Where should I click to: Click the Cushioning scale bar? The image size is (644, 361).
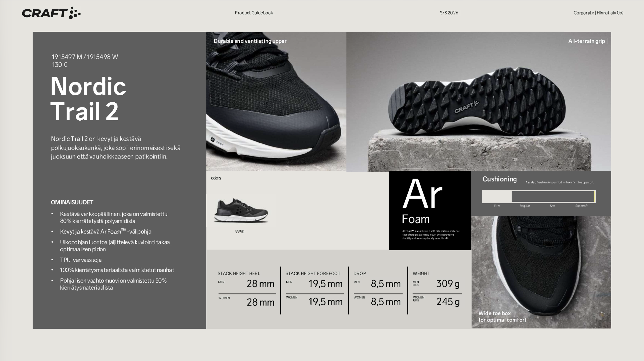(538, 196)
